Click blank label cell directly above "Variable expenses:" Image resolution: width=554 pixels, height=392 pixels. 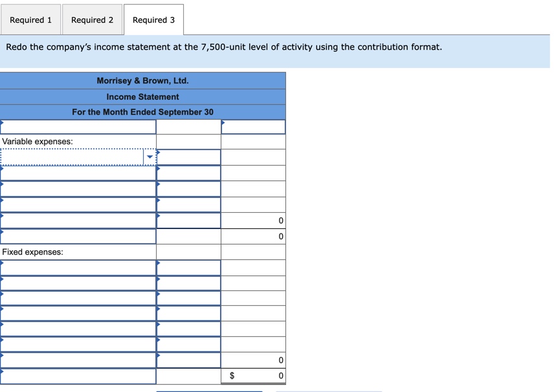[78, 127]
